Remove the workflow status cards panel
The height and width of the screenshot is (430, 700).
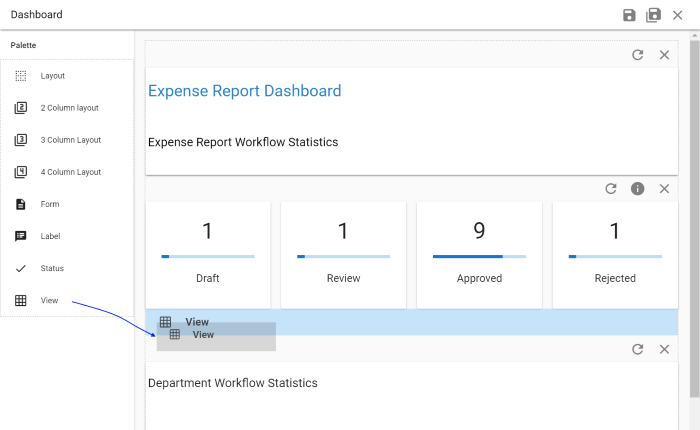(664, 189)
